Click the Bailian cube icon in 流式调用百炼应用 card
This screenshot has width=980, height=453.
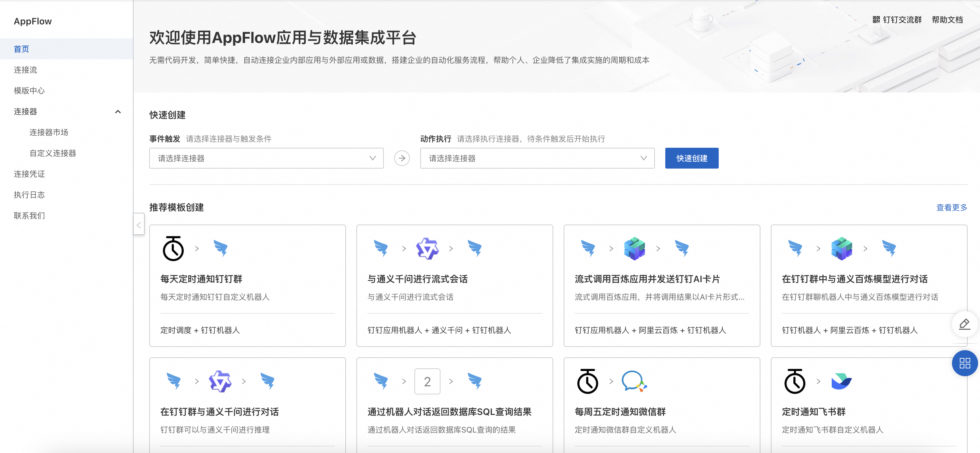(x=634, y=249)
